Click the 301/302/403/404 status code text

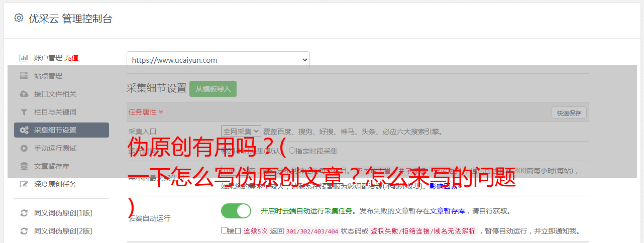coord(312,231)
